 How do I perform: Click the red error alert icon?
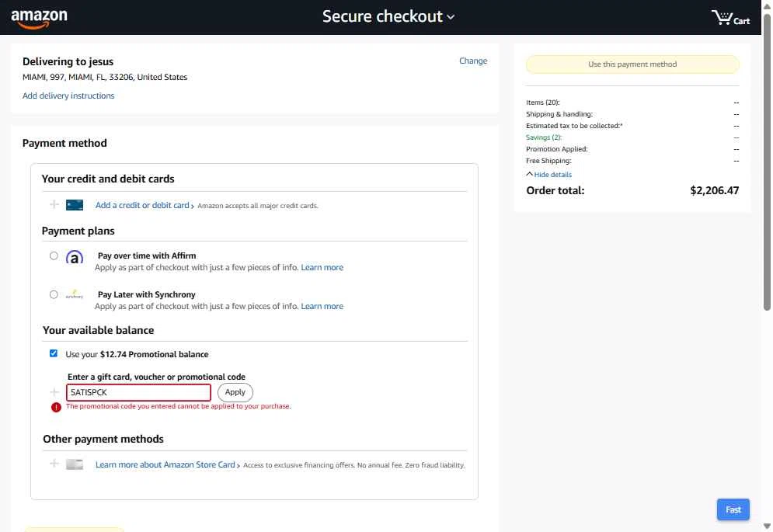tap(56, 407)
